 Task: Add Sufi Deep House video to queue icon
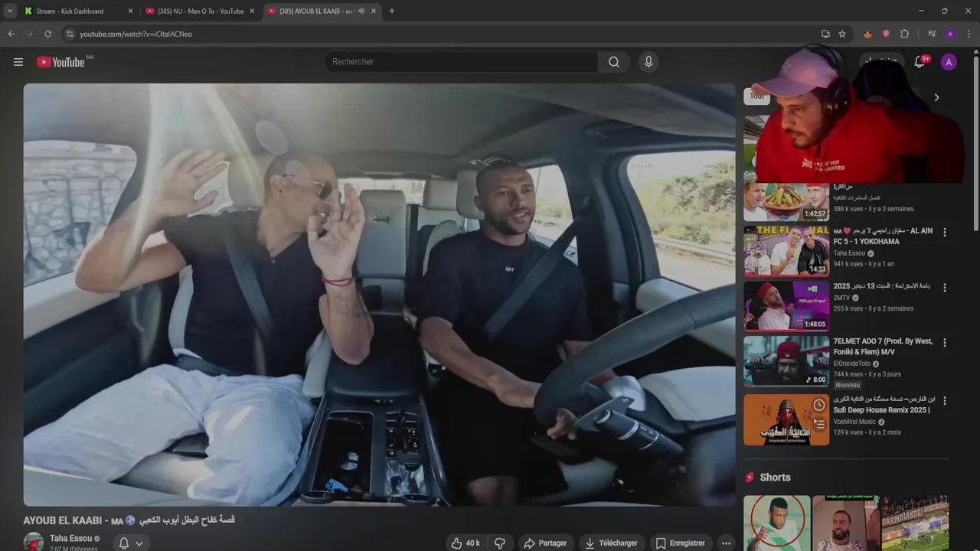(819, 424)
